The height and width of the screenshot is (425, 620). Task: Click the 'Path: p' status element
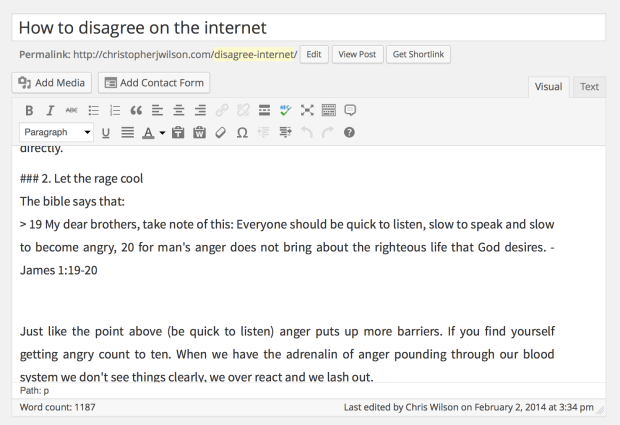(34, 391)
